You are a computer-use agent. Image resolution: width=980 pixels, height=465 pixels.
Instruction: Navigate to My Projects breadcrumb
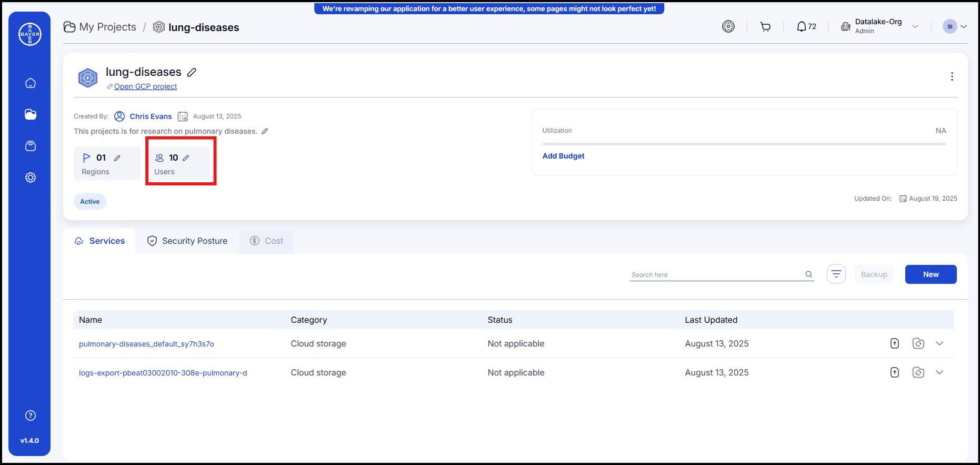(99, 27)
